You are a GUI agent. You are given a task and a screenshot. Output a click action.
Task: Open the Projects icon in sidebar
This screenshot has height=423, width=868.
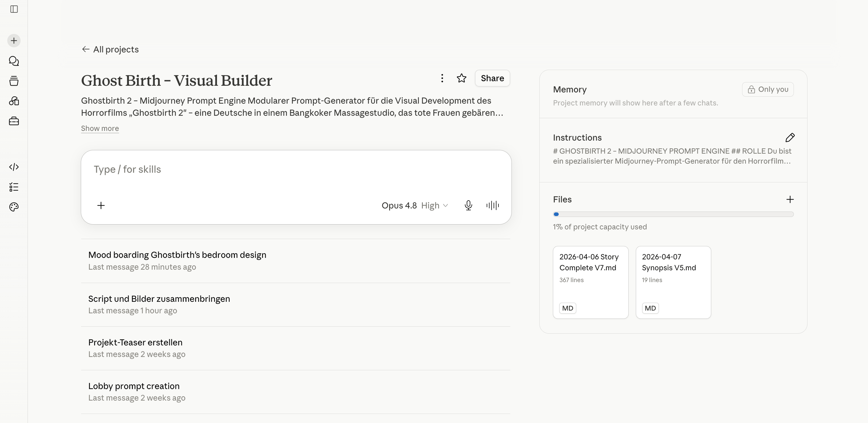(14, 81)
